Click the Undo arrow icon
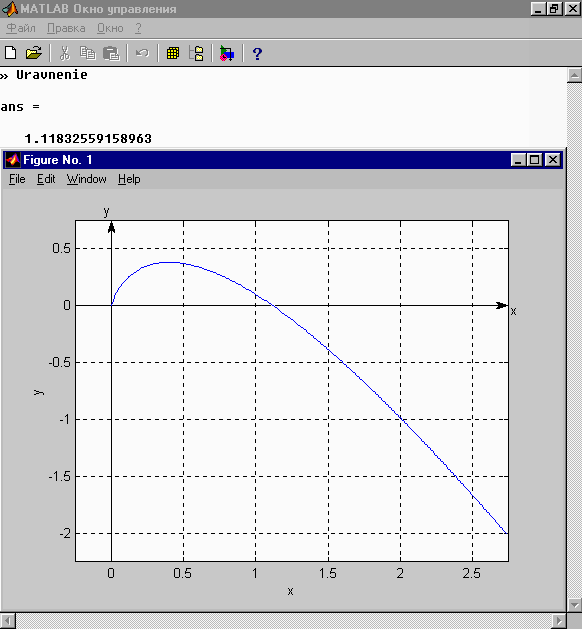This screenshot has height=629, width=582. 142,53
